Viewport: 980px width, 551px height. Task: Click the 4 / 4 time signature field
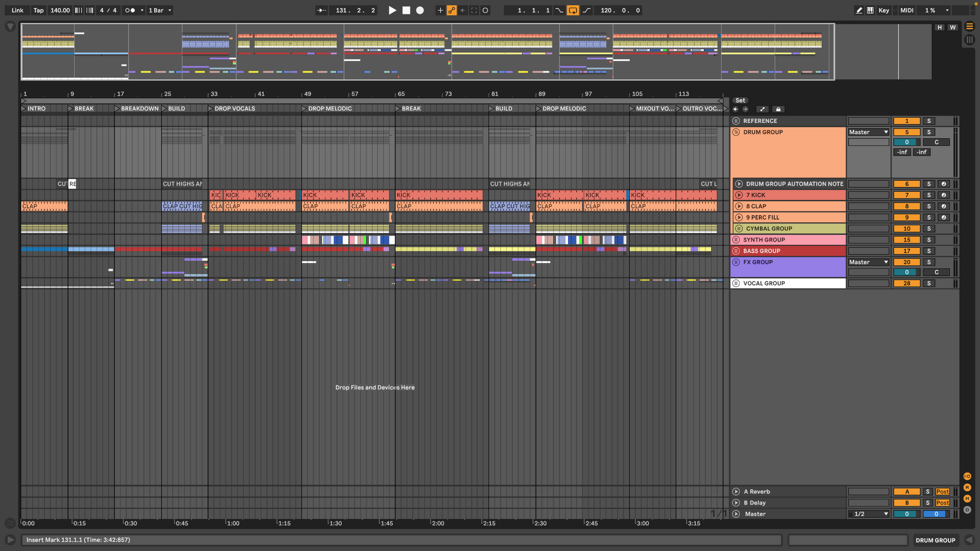[108, 10]
